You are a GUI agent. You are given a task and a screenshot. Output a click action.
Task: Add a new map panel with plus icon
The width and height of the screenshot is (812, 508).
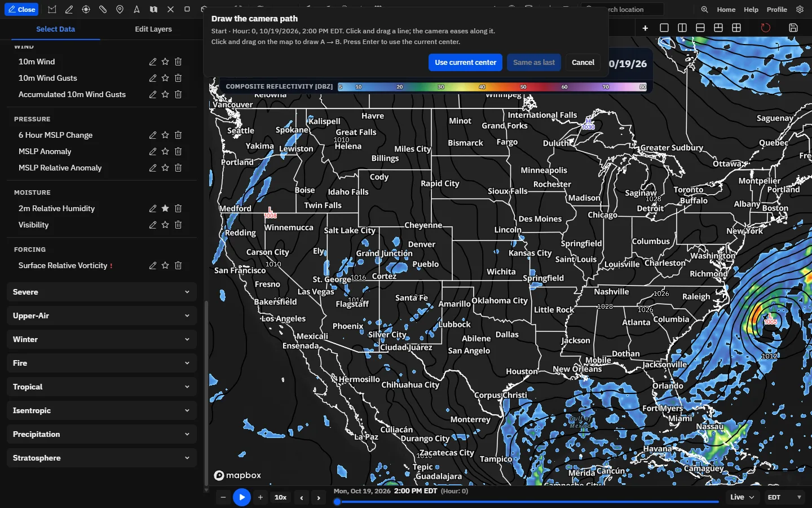(645, 28)
